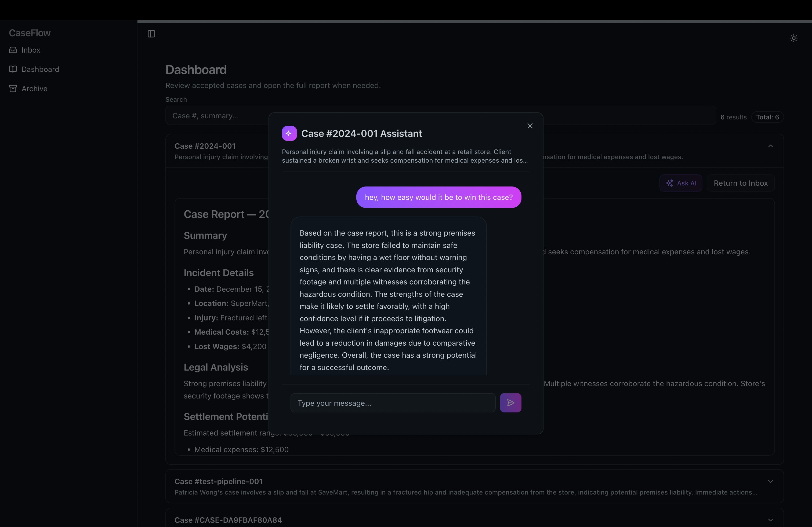
Task: Close the Case Assistant dialog
Action: [530, 126]
